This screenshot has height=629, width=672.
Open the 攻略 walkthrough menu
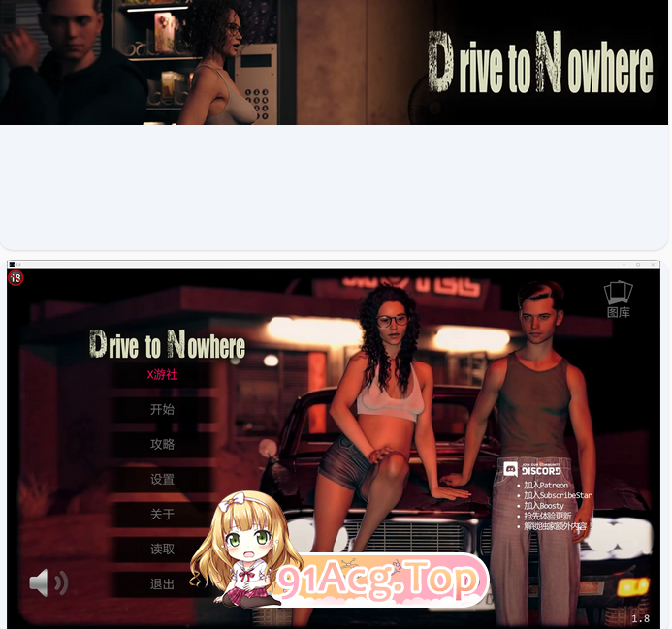[163, 444]
